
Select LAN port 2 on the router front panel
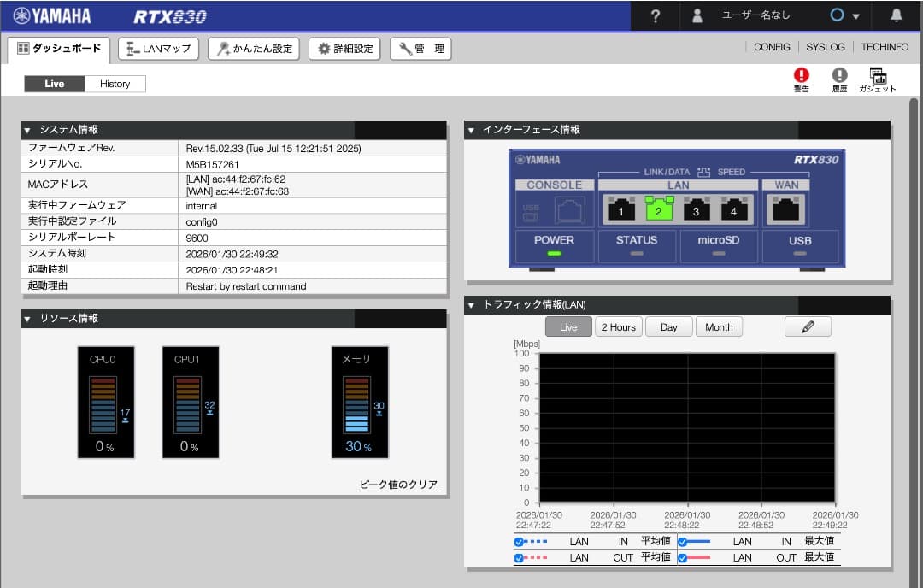coord(658,208)
